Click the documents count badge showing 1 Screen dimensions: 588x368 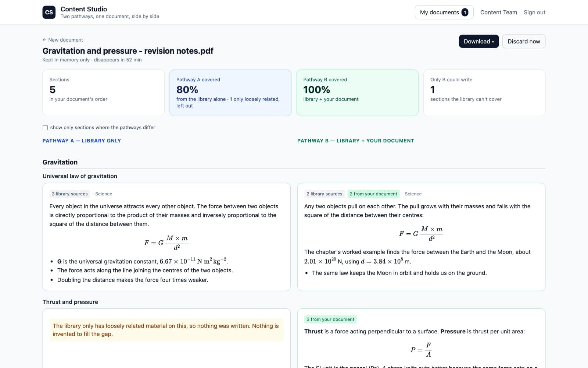pos(465,13)
